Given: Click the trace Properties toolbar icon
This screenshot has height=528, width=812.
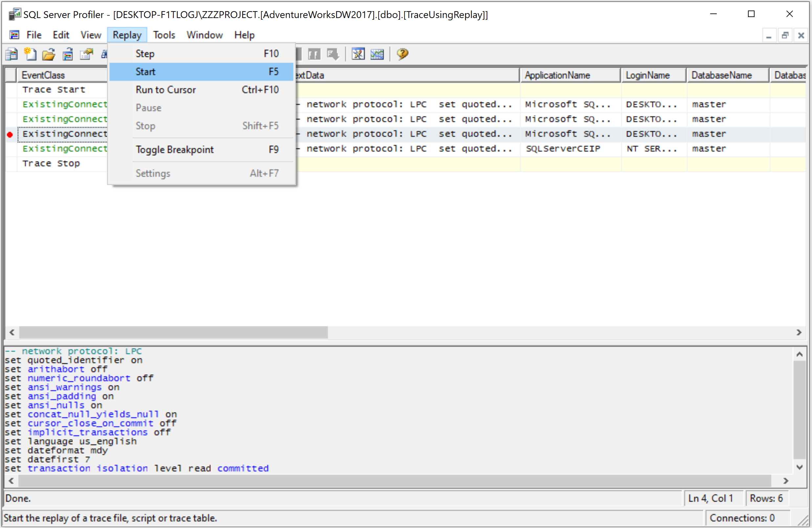Looking at the screenshot, I should tap(86, 54).
